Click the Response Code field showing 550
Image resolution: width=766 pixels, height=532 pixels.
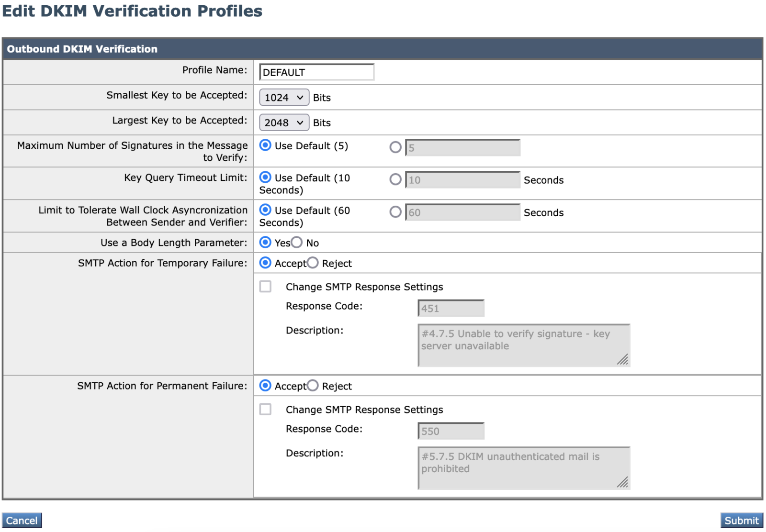(x=451, y=432)
